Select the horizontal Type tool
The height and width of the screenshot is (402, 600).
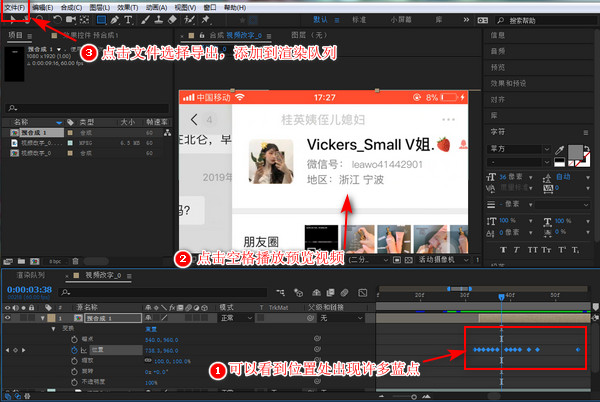[x=129, y=19]
